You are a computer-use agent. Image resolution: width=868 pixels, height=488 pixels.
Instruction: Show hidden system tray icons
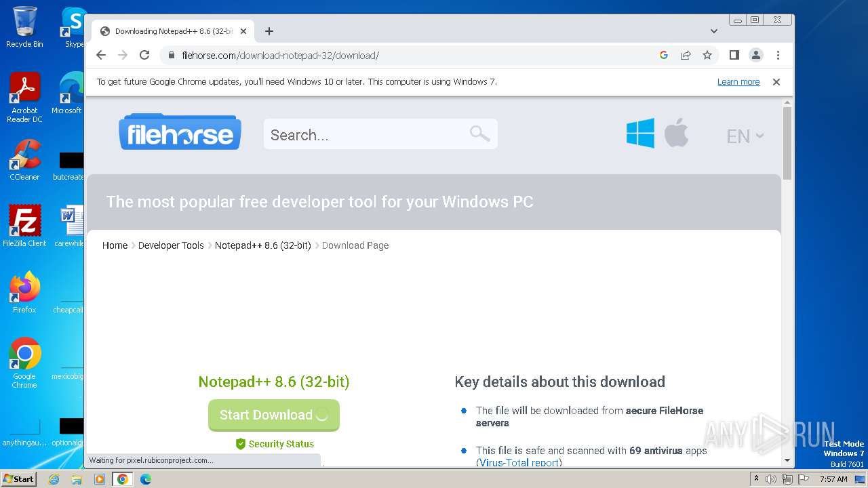pyautogui.click(x=756, y=479)
